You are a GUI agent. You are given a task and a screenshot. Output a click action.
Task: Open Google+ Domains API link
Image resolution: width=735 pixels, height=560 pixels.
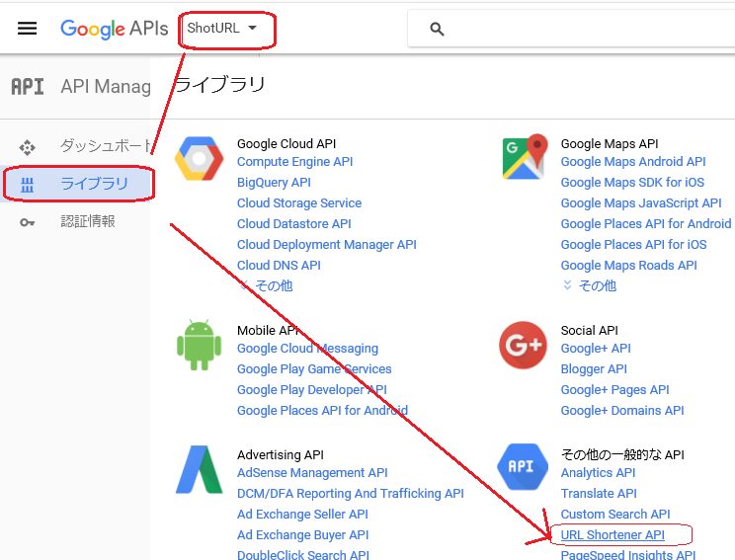[622, 411]
